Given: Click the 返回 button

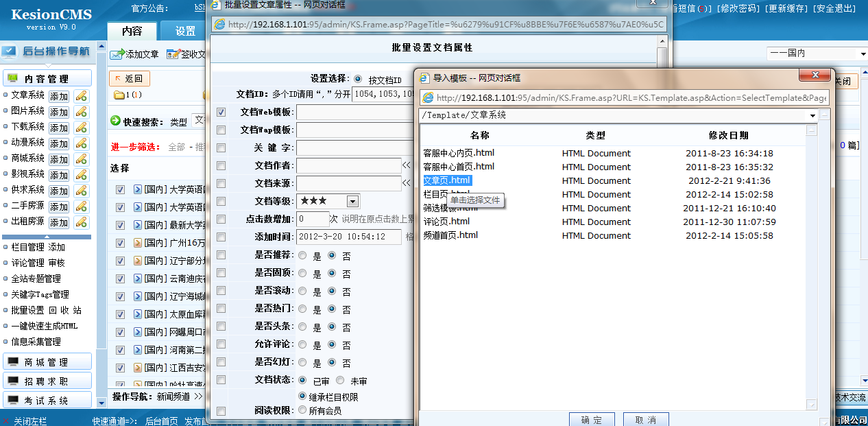Looking at the screenshot, I should click(129, 79).
